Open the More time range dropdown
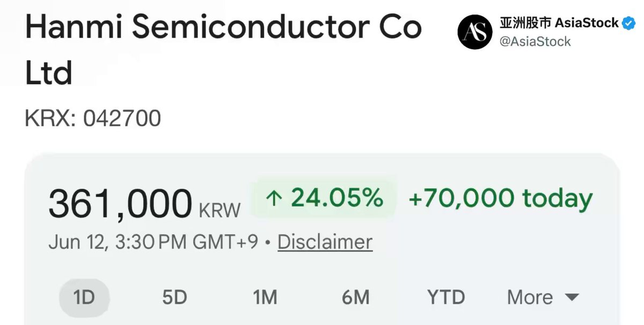 543,297
